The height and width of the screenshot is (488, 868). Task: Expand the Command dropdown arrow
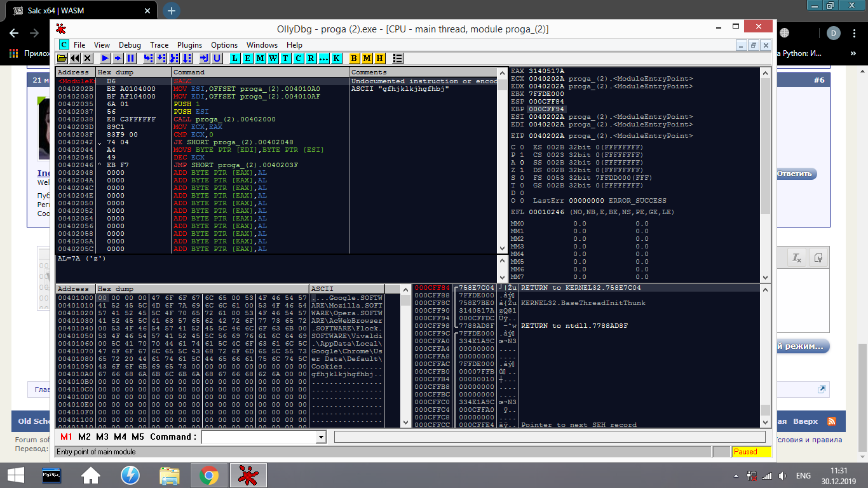tap(321, 437)
